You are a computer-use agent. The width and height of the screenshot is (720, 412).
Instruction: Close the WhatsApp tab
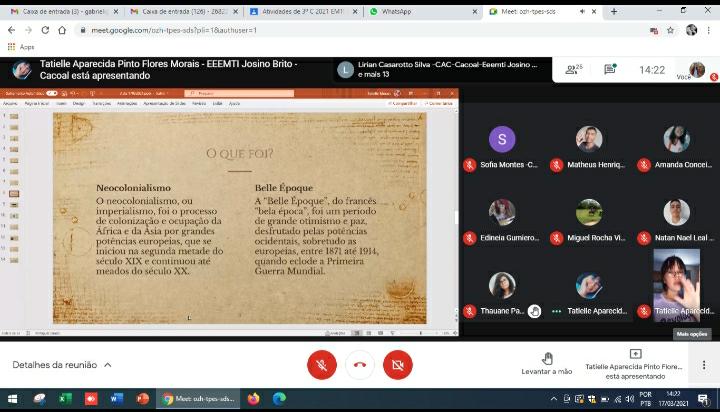click(475, 11)
